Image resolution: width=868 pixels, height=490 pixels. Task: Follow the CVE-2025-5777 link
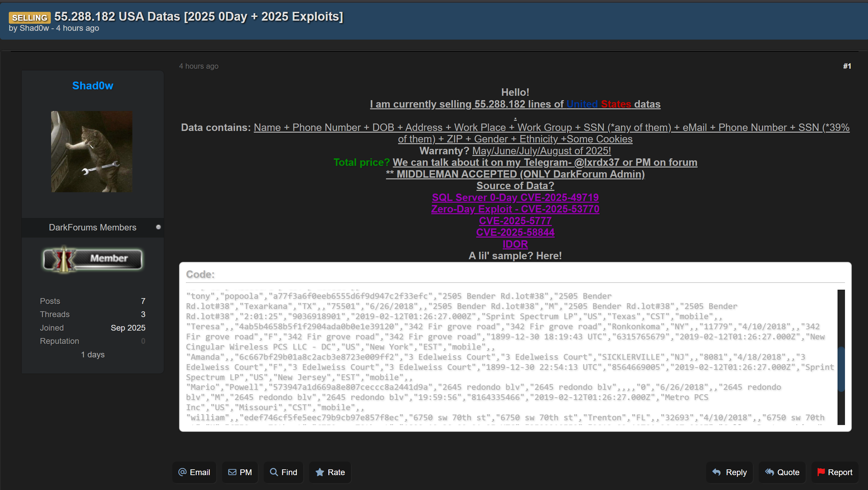[x=515, y=221]
